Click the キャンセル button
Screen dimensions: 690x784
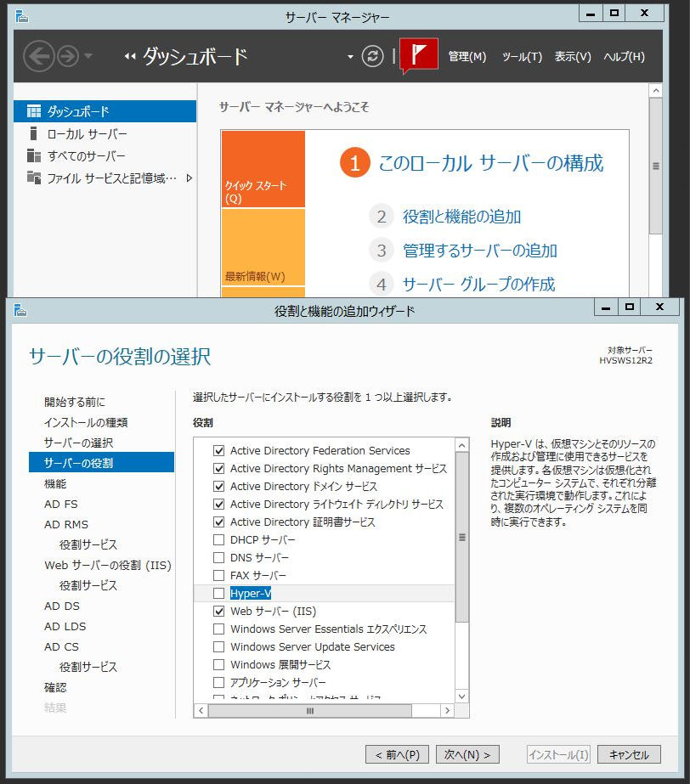tap(629, 754)
